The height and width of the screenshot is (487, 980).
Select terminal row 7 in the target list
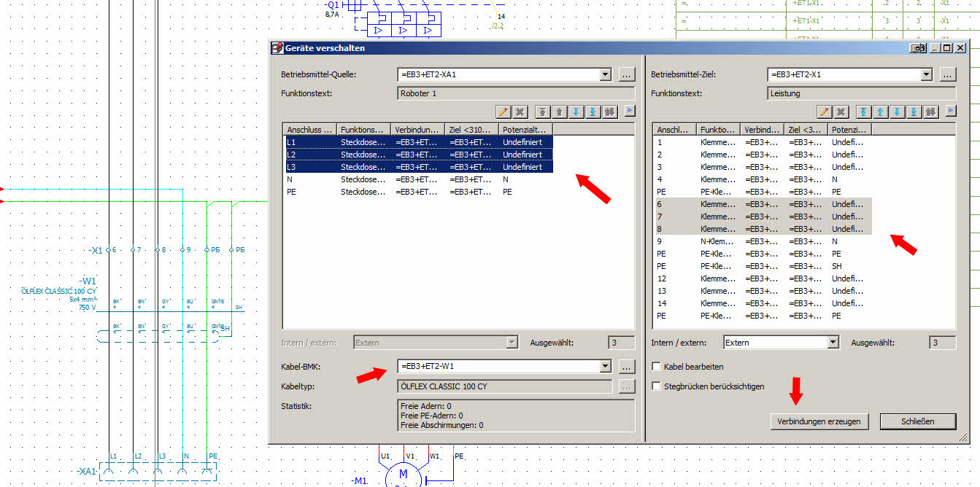click(x=763, y=217)
